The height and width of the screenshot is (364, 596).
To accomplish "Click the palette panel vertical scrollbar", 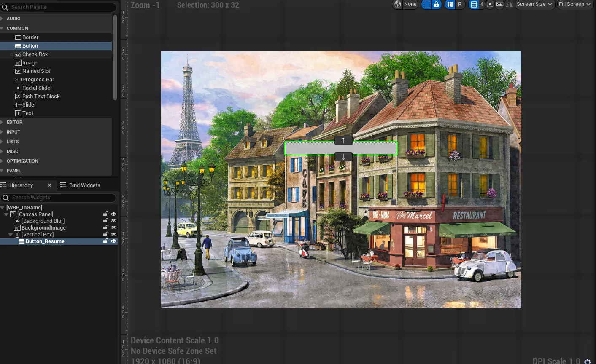I will 115,57.
